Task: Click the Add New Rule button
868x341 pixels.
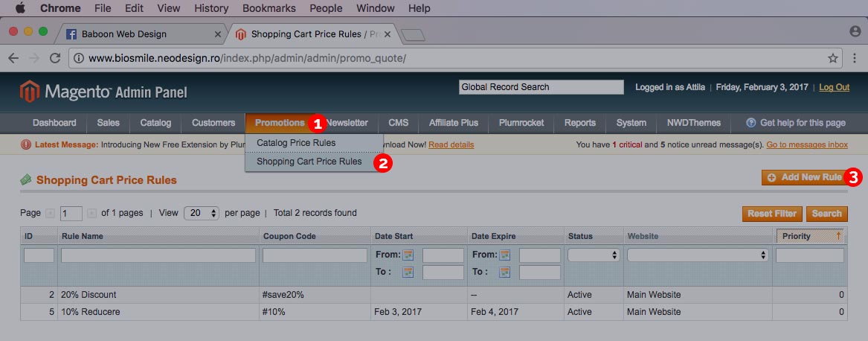Action: click(x=804, y=177)
